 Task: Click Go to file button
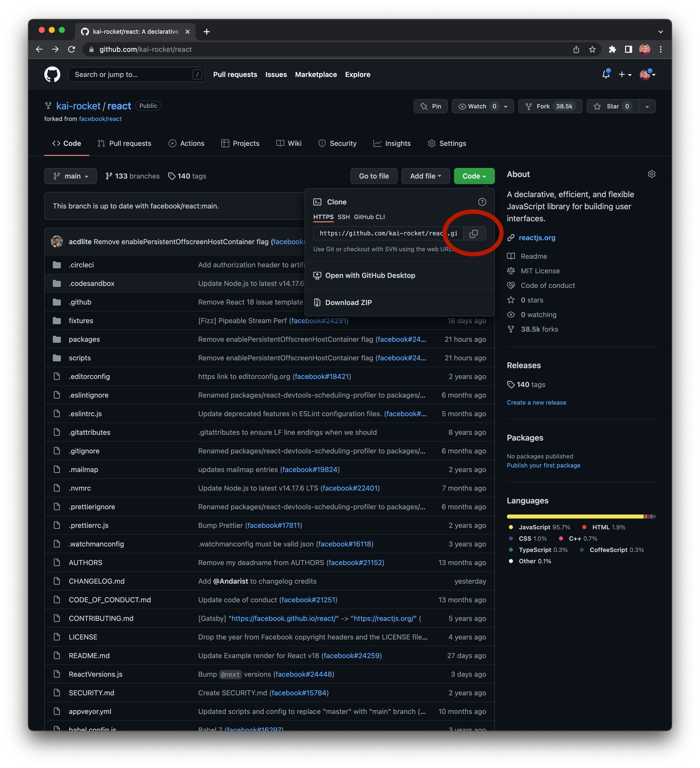374,176
